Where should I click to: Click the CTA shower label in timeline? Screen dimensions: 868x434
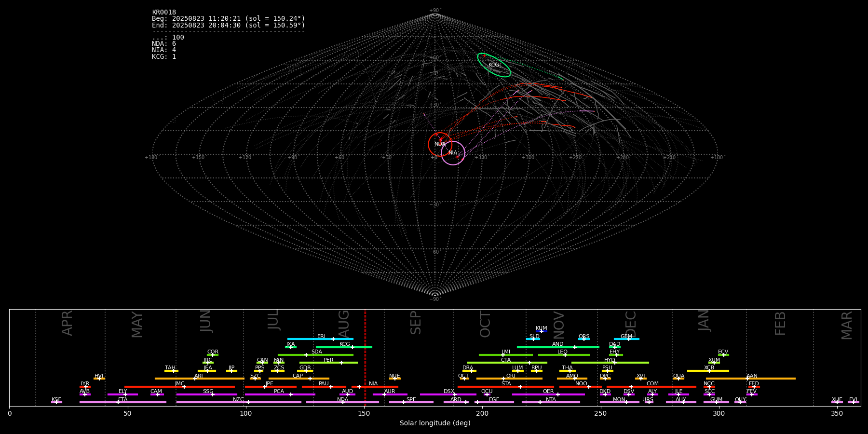click(506, 360)
